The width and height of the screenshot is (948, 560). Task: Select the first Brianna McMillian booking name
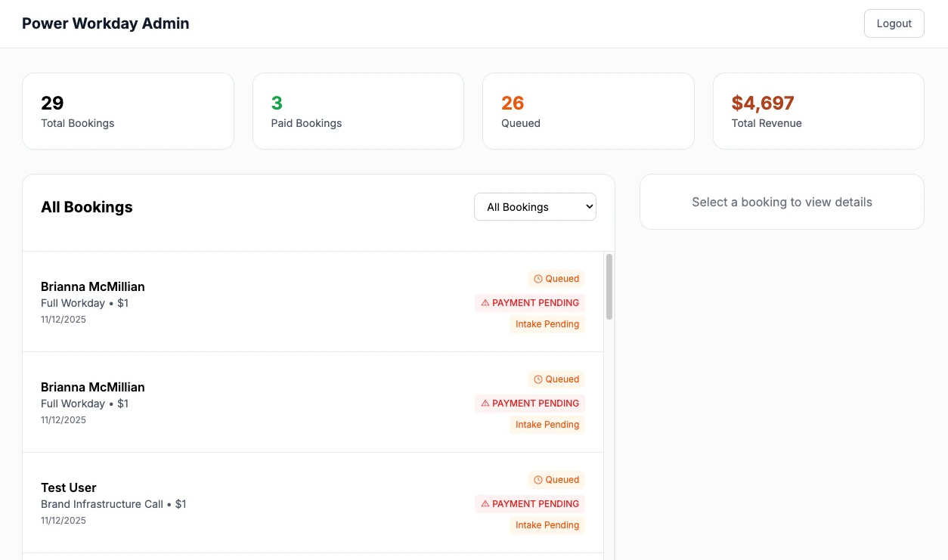93,286
